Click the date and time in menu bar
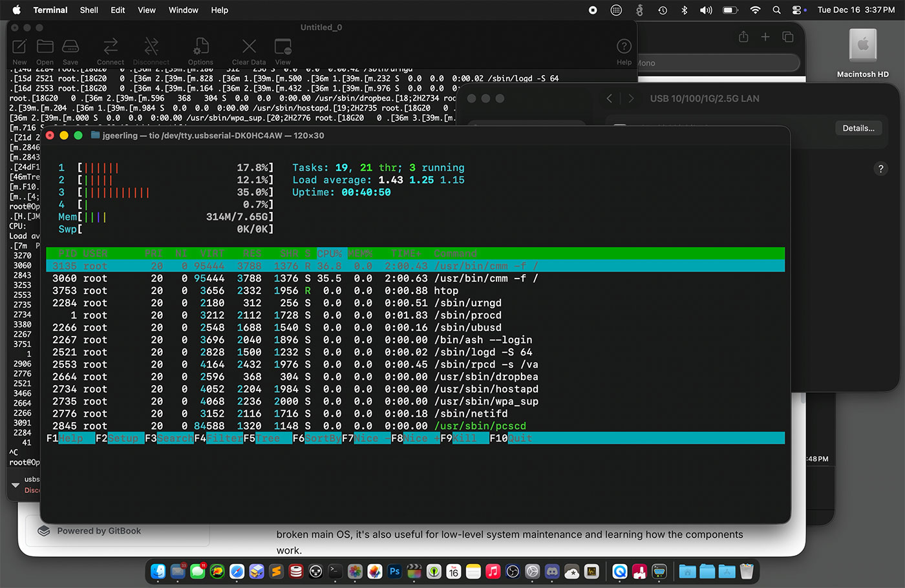905x588 pixels. coord(856,10)
